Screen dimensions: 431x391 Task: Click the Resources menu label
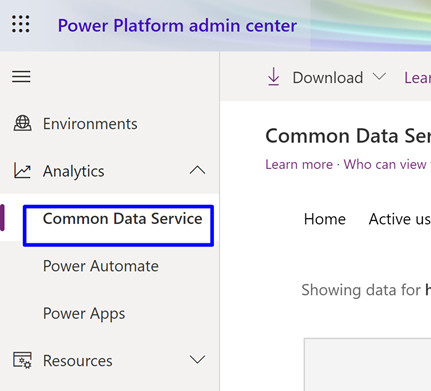[78, 361]
